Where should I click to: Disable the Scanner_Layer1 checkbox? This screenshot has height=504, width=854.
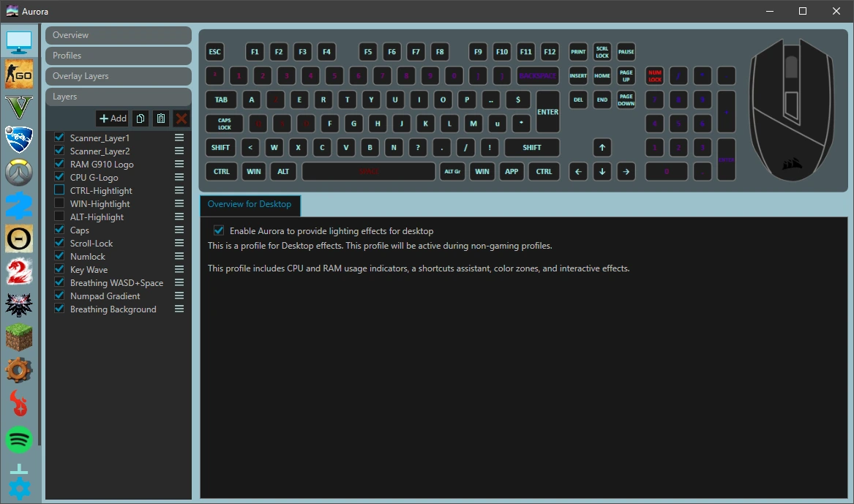tap(59, 138)
